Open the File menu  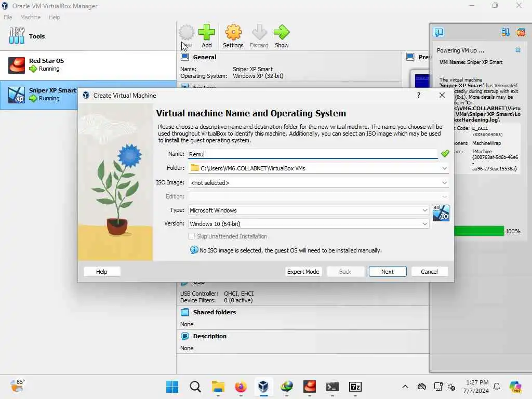8,17
